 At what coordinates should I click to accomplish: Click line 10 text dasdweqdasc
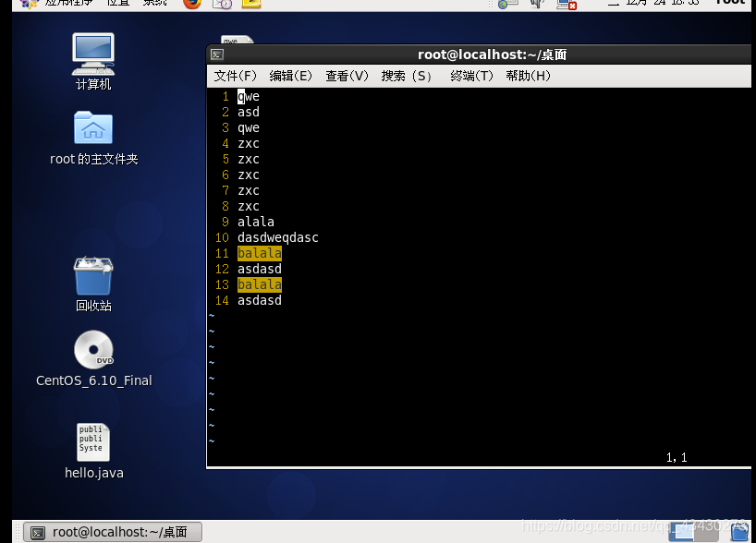pyautogui.click(x=277, y=237)
